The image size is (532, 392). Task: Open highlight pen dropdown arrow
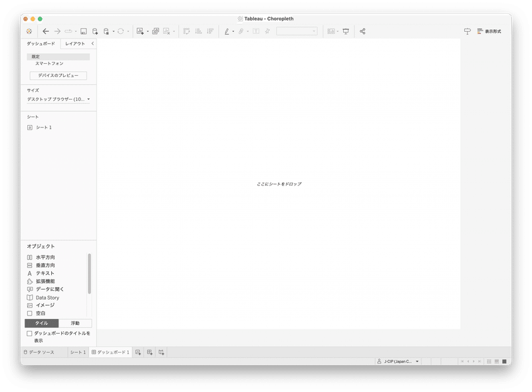(233, 31)
